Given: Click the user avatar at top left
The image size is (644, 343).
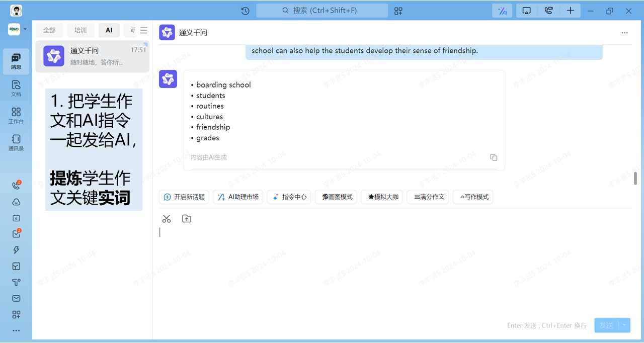Looking at the screenshot, I should [x=16, y=11].
